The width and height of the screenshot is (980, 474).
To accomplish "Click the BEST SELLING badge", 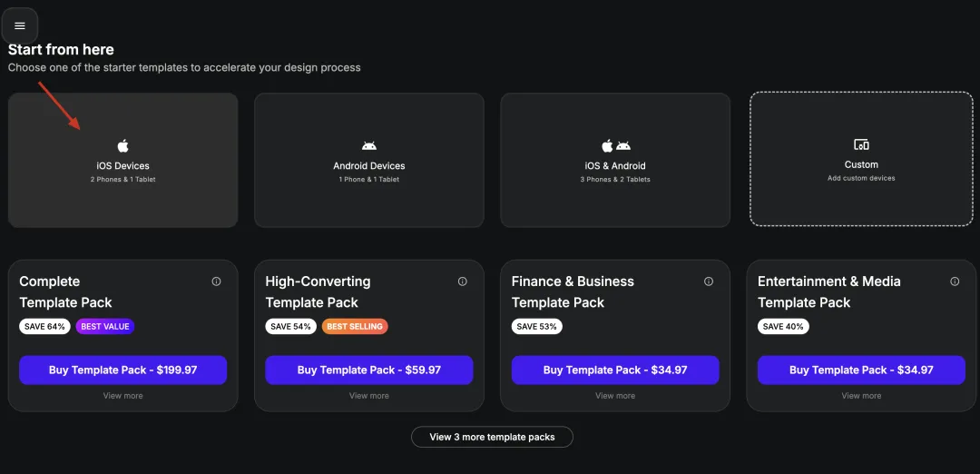I will (x=354, y=326).
